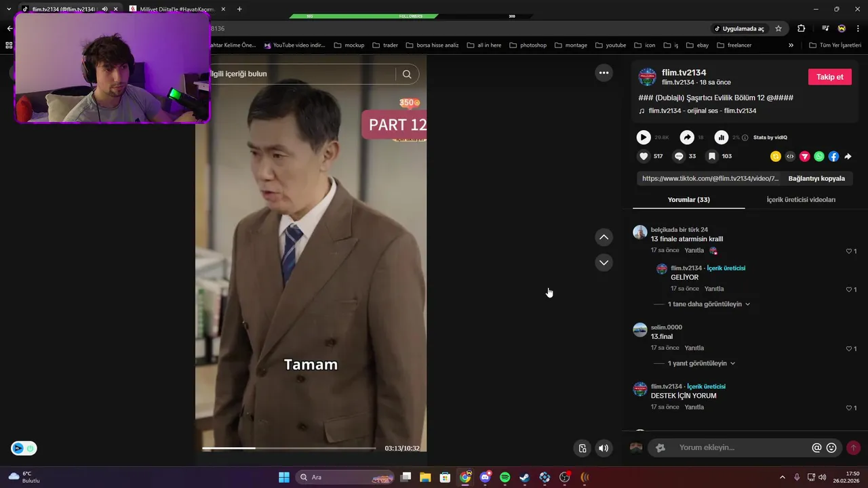
Task: Mention a user with @ icon
Action: (x=816, y=448)
